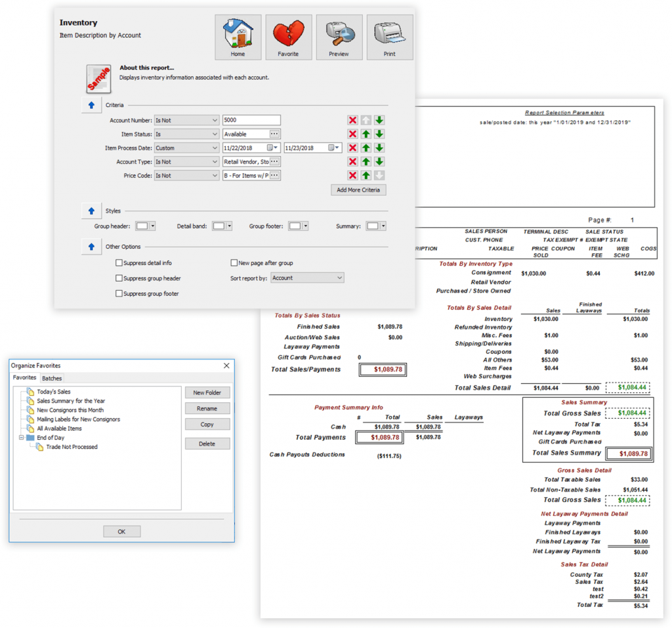Click the Home icon button
Image resolution: width=672 pixels, height=628 pixels.
pyautogui.click(x=238, y=37)
